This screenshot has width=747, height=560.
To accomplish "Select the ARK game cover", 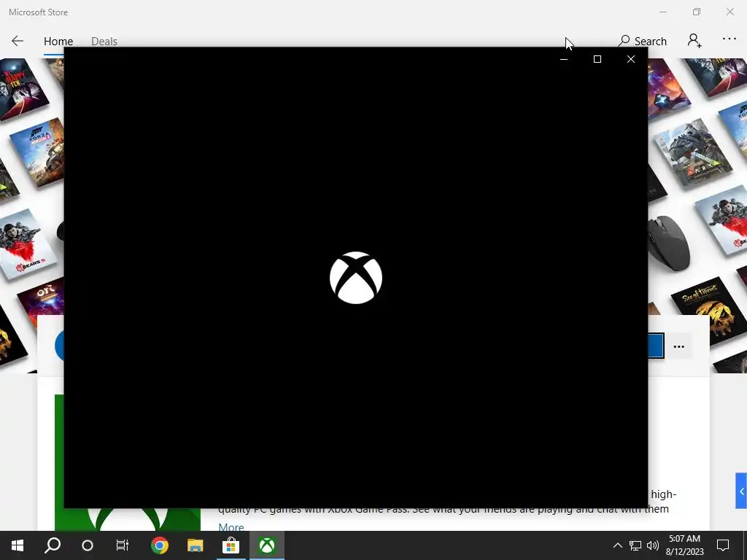I will point(693,153).
